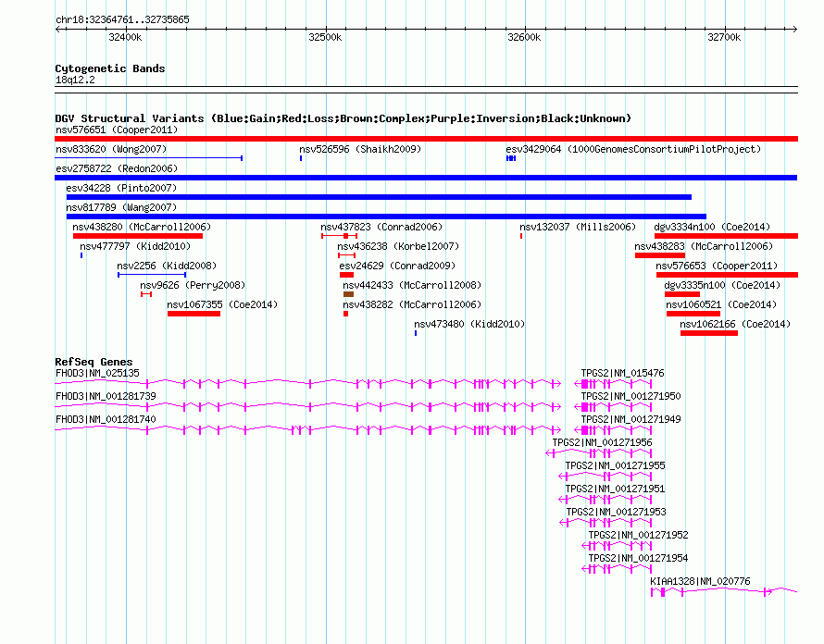Click nsv477797 (Kidd2010) label
The height and width of the screenshot is (644, 824).
(135, 246)
